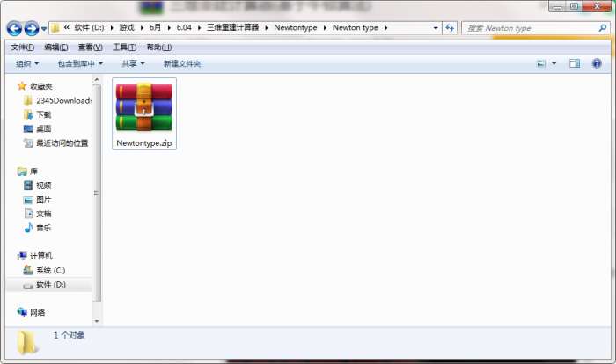The height and width of the screenshot is (364, 616).
Task: Click the 系统 (C:) drive icon
Action: point(28,270)
